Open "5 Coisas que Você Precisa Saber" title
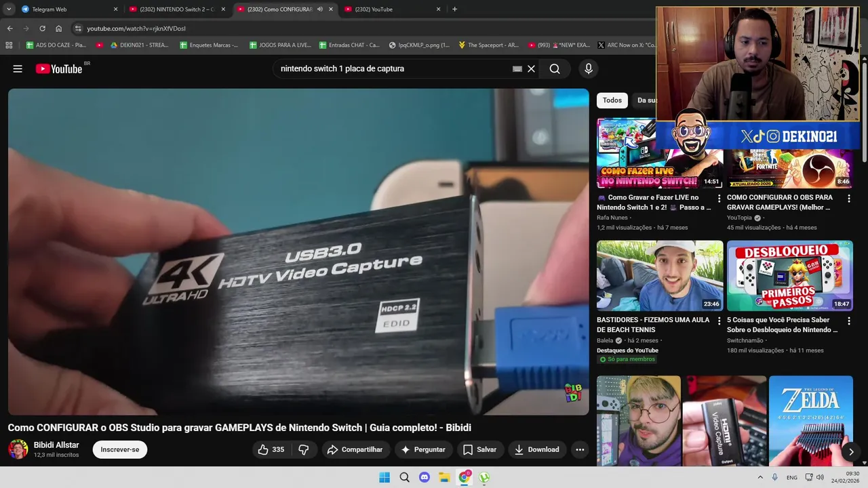 (x=783, y=325)
